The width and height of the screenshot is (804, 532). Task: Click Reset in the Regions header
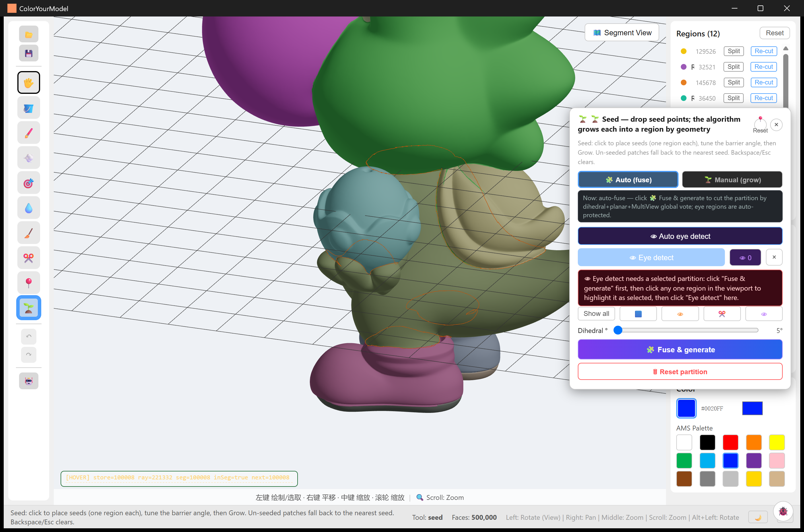(x=774, y=33)
